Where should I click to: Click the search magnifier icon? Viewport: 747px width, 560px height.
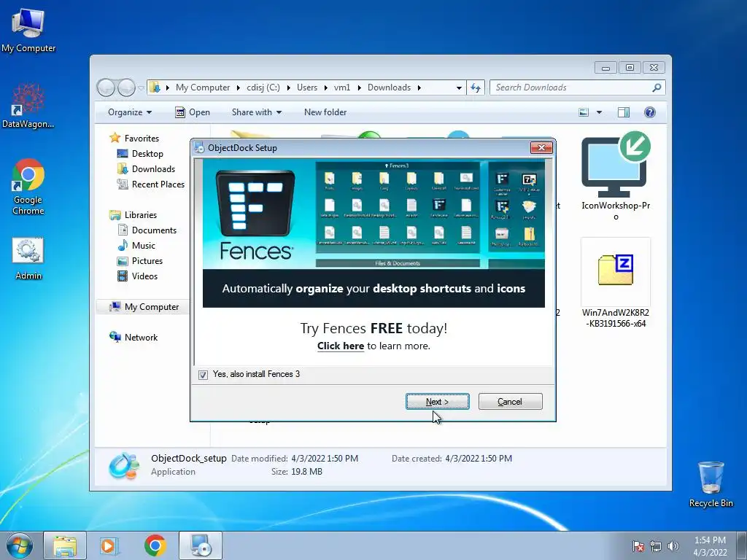(657, 87)
